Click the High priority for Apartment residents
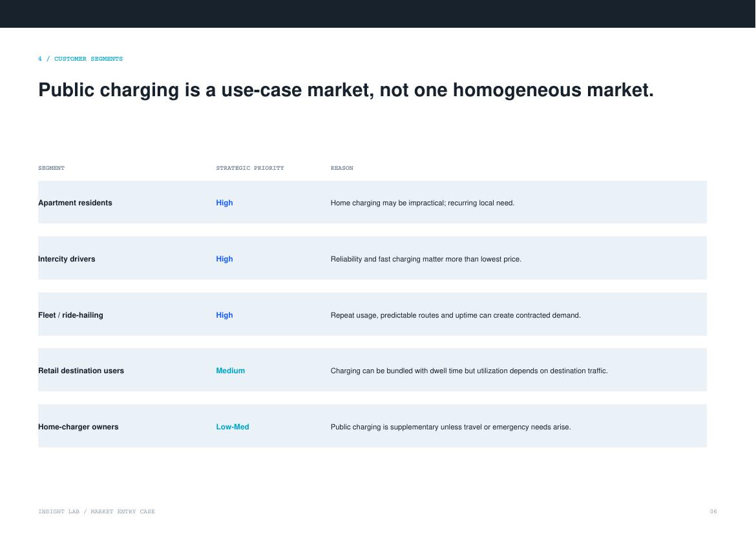The width and height of the screenshot is (756, 534). coord(224,203)
